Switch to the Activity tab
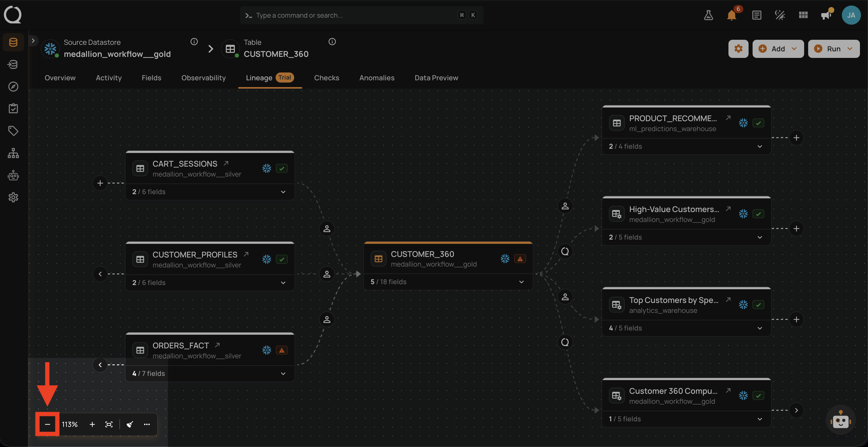The width and height of the screenshot is (868, 447). coord(109,78)
